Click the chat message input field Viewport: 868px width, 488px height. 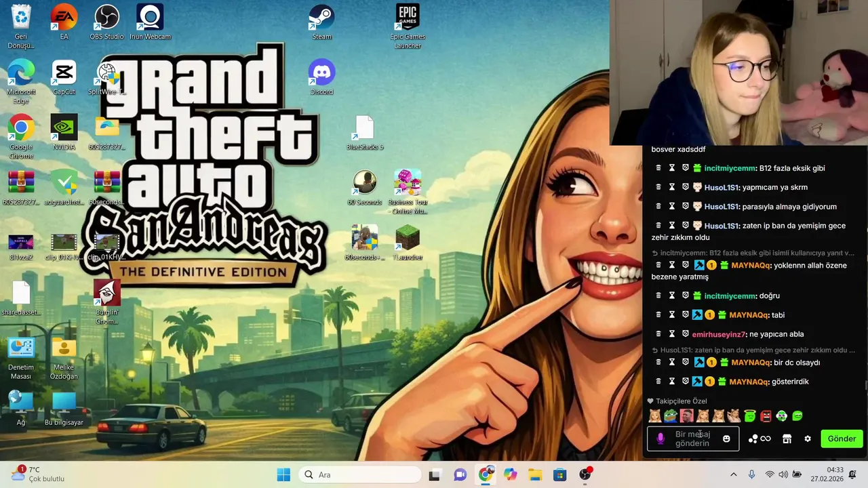point(693,439)
